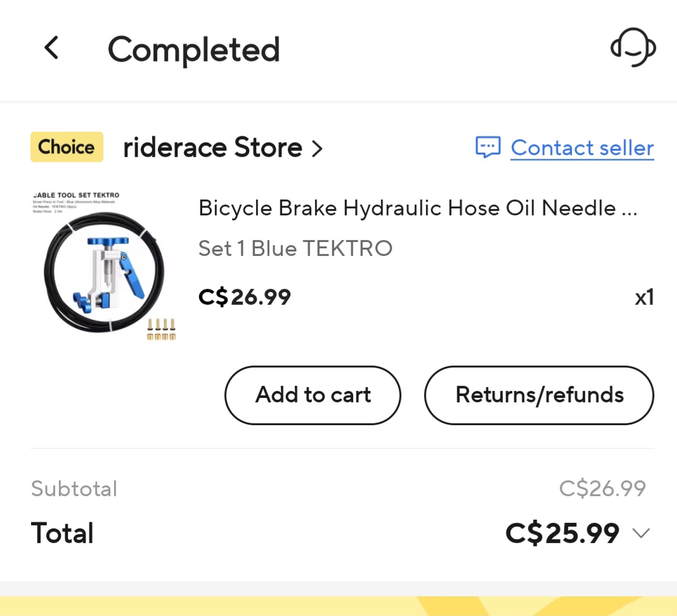Go back using the left arrow

point(51,48)
